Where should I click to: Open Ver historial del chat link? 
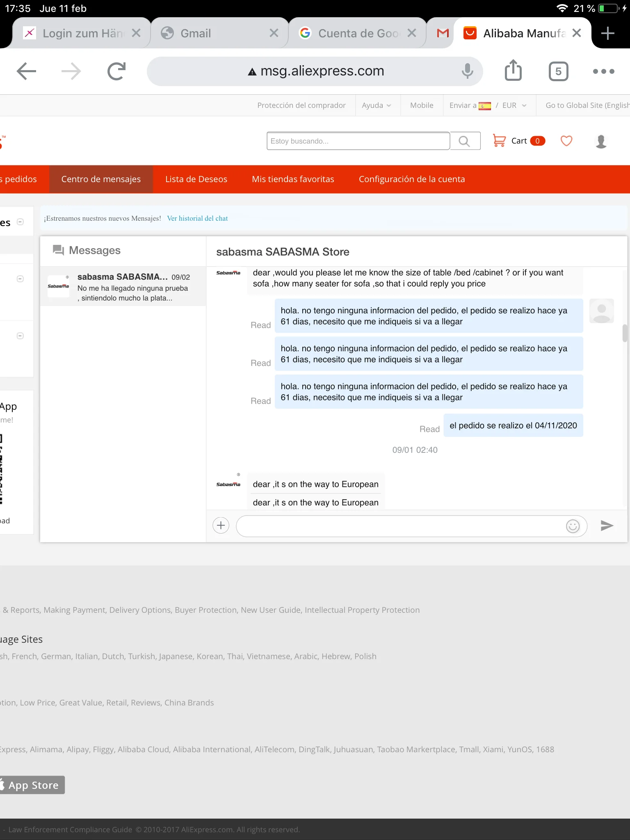[x=197, y=219]
